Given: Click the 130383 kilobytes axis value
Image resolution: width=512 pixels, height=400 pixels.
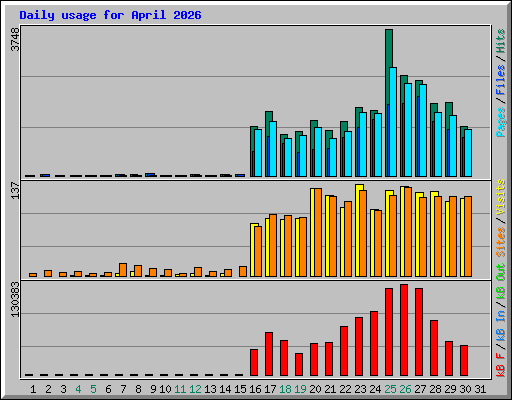Looking at the screenshot, I should coord(15,299).
